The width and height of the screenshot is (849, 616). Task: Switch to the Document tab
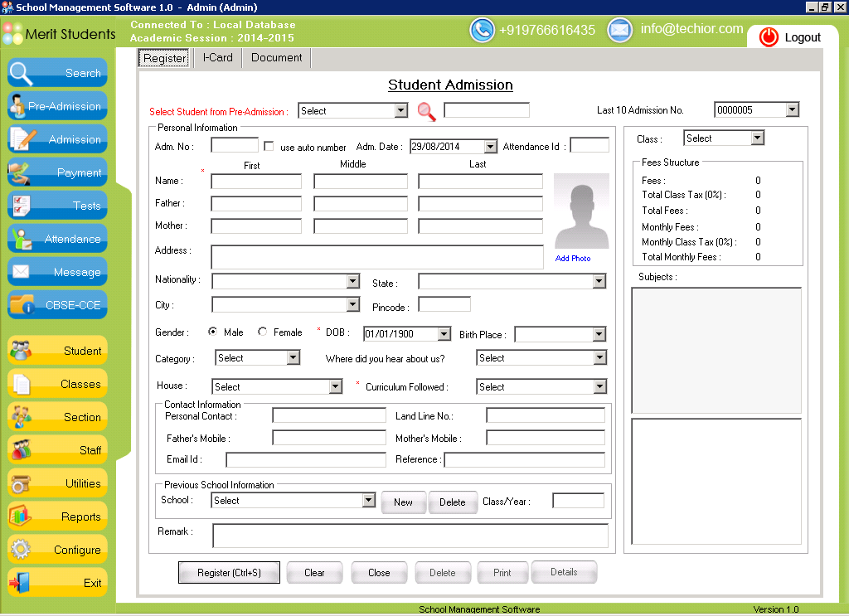click(x=276, y=57)
